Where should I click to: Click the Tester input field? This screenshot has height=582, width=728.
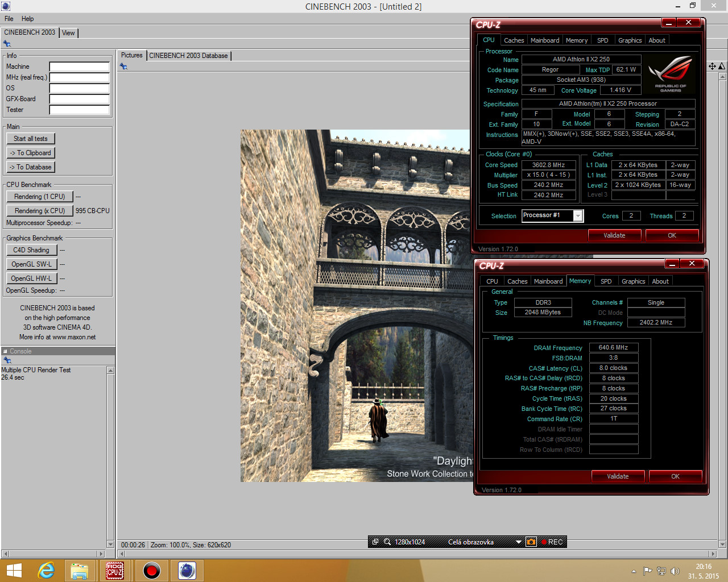click(80, 110)
